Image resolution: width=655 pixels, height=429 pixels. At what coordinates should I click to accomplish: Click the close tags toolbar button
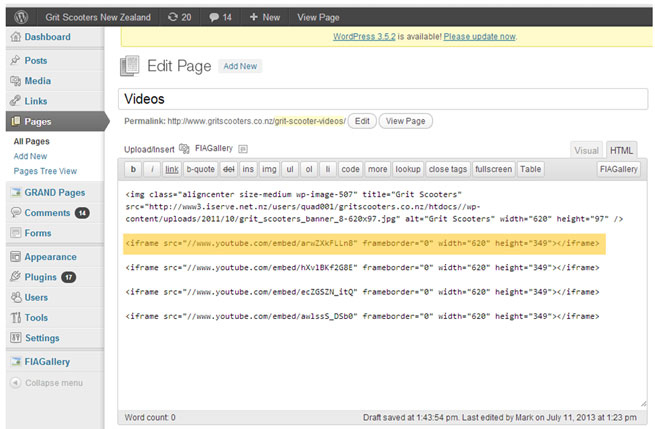coord(448,169)
